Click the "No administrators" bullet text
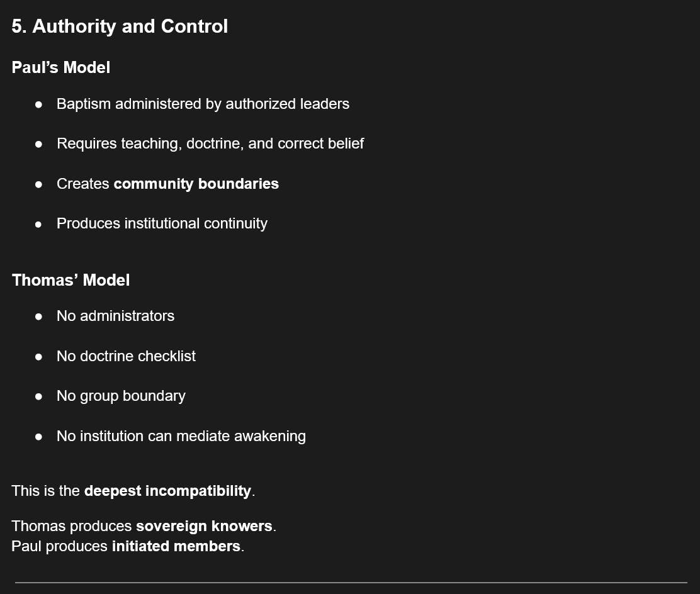 (115, 316)
